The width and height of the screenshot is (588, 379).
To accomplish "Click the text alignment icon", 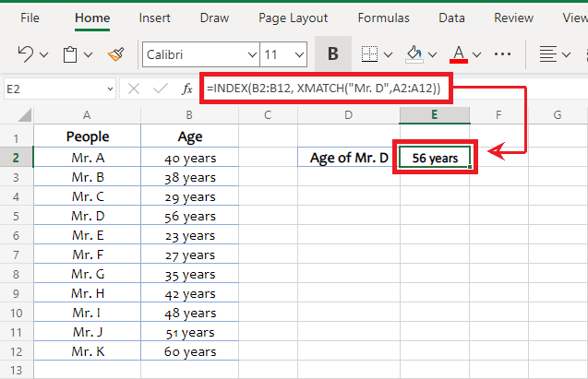I will pyautogui.click(x=548, y=54).
